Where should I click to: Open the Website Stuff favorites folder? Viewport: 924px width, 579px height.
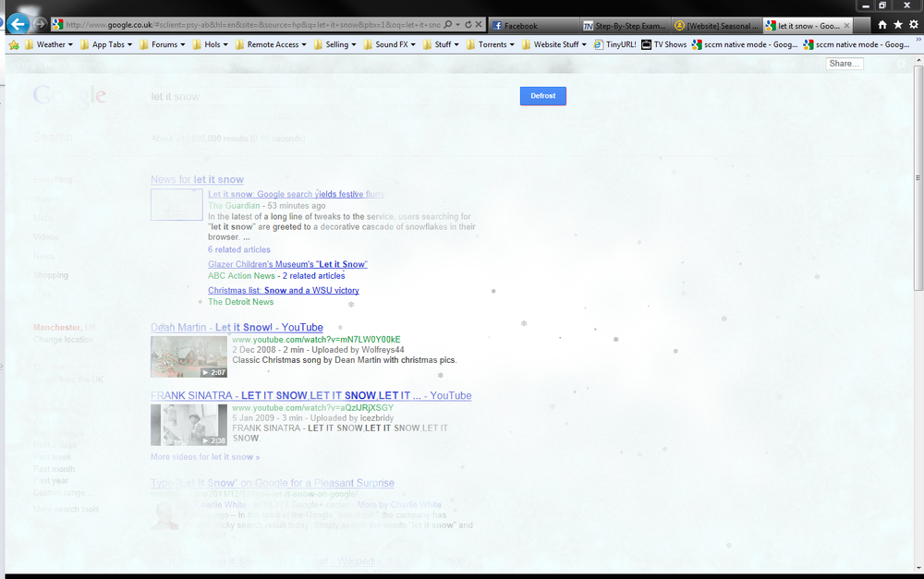553,44
